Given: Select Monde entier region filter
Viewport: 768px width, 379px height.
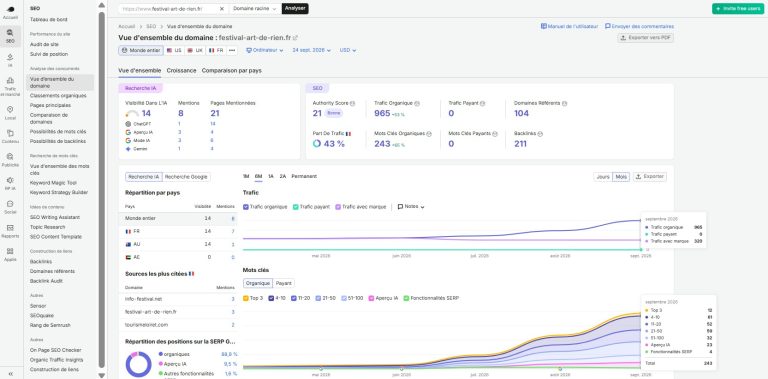Looking at the screenshot, I should pyautogui.click(x=141, y=50).
